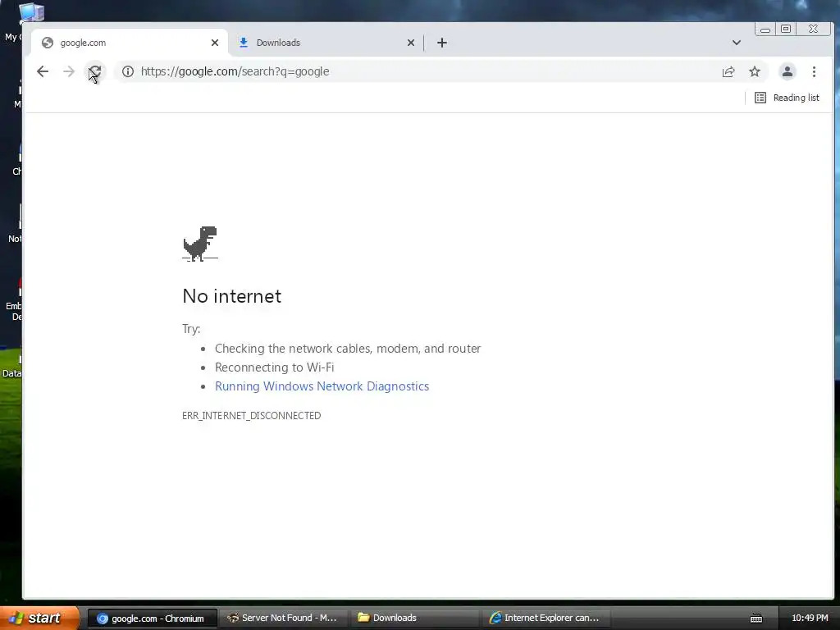Restore down the Chromium window
Screen dimensions: 840x630
coord(786,29)
